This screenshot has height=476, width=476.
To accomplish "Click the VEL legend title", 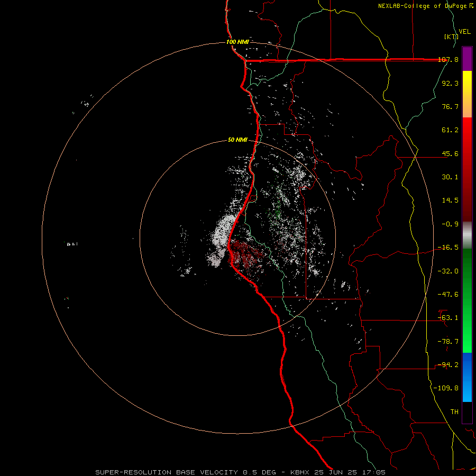I will coord(465,32).
